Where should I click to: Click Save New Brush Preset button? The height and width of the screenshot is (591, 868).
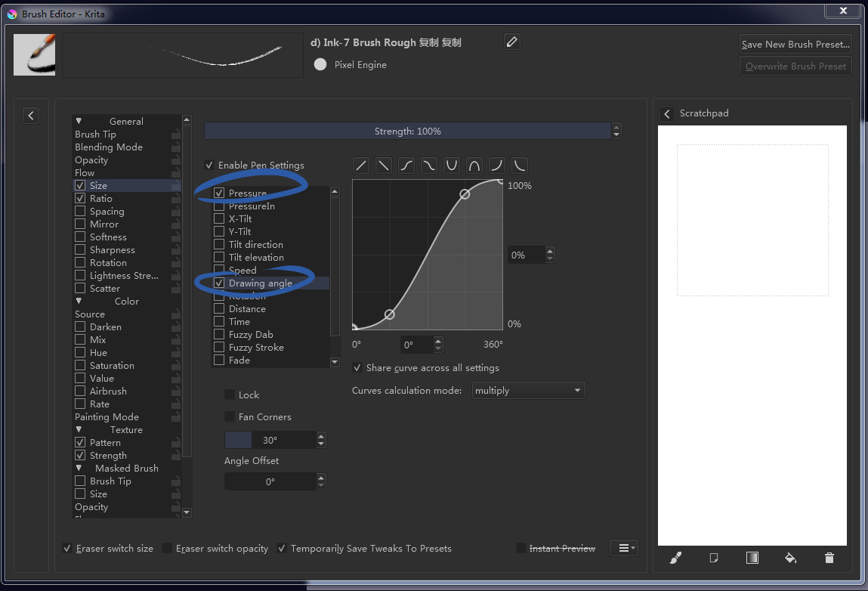[795, 44]
